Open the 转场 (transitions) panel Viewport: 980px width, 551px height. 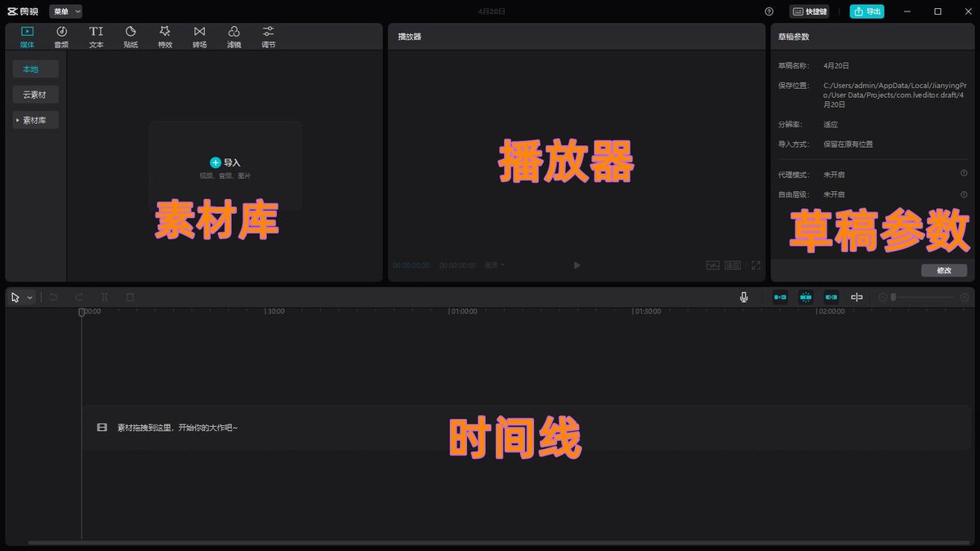click(199, 36)
